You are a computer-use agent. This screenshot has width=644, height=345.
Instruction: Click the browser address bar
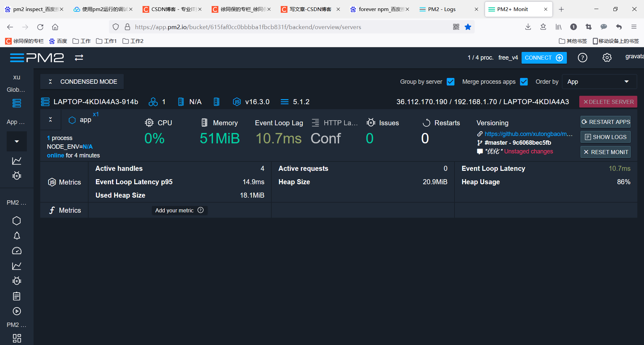point(292,27)
